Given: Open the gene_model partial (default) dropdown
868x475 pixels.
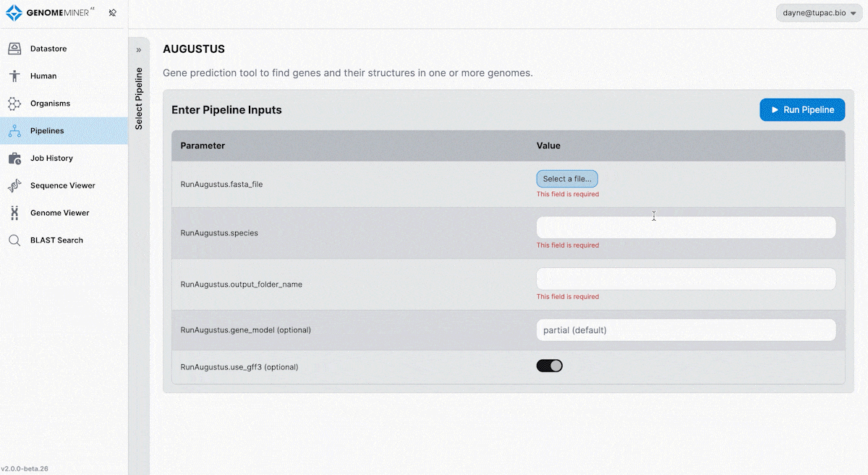Looking at the screenshot, I should (x=686, y=330).
